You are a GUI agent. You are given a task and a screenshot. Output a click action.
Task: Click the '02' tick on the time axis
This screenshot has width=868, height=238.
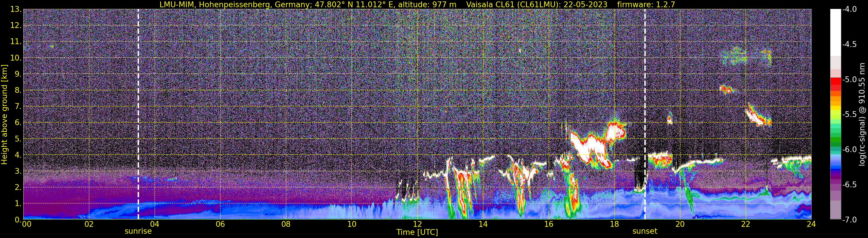89,224
